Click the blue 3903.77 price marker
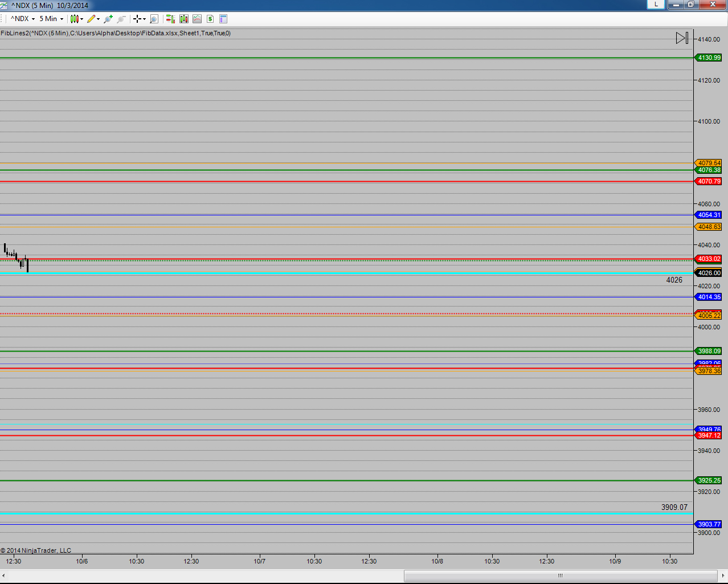 (x=708, y=524)
